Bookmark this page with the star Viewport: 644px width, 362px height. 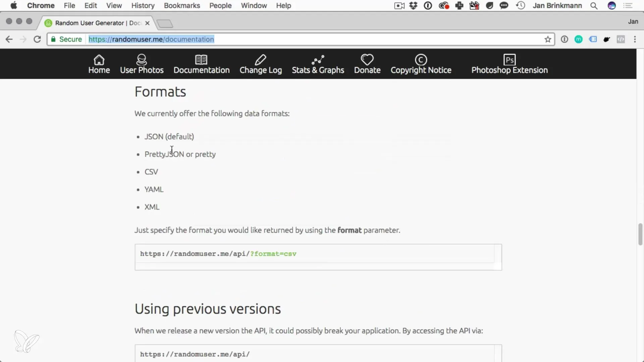tap(548, 39)
